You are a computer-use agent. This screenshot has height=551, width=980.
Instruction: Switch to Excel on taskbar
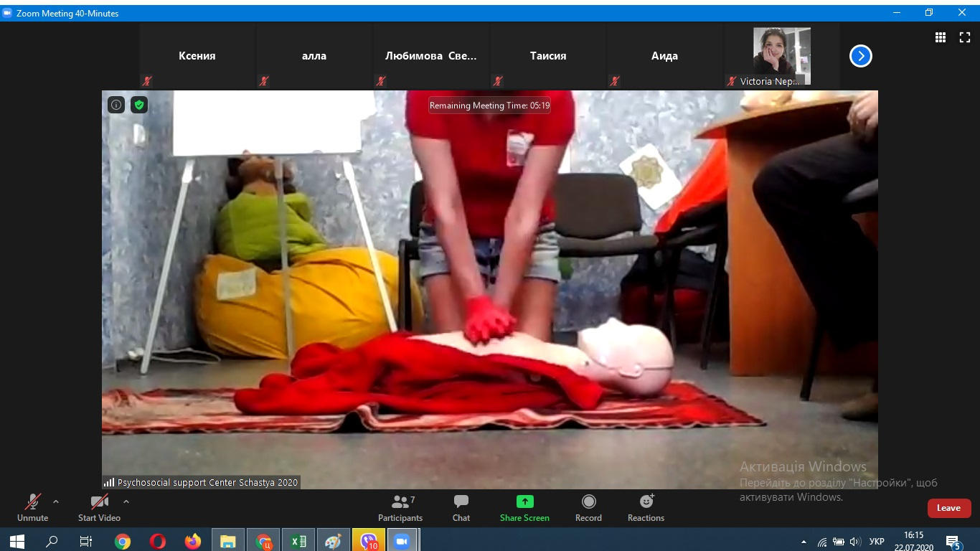(298, 541)
